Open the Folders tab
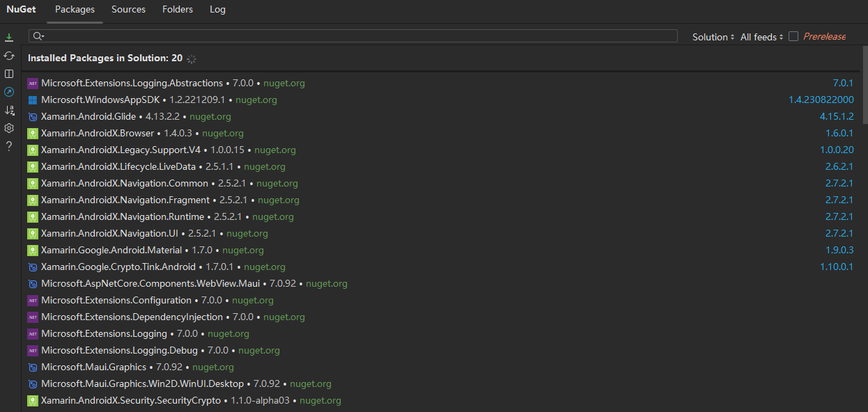This screenshot has width=868, height=412. pos(178,10)
